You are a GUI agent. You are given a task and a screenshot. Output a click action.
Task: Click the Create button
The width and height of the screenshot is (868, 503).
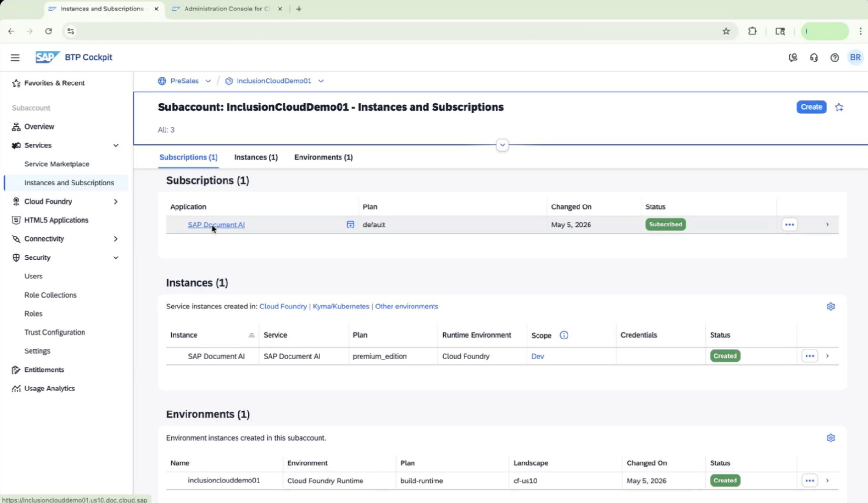coord(811,107)
